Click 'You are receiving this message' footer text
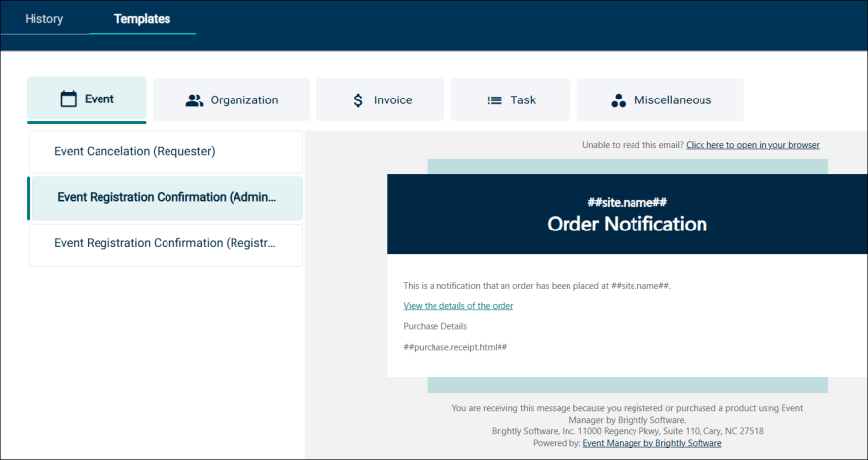Image resolution: width=868 pixels, height=460 pixels. 628,414
